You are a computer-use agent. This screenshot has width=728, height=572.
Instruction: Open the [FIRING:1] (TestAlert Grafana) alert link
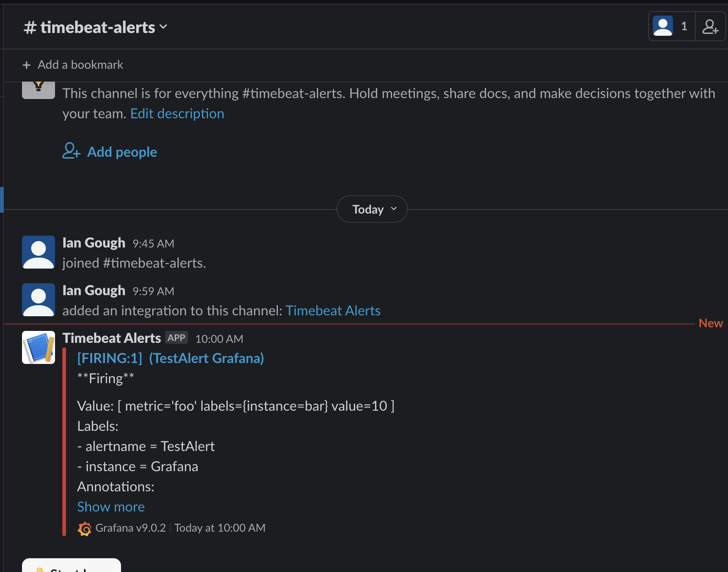coord(171,358)
